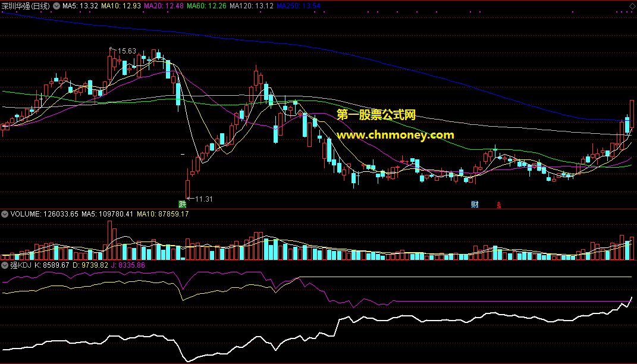
Task: Click the 15.63 high price annotation
Action: tap(127, 51)
